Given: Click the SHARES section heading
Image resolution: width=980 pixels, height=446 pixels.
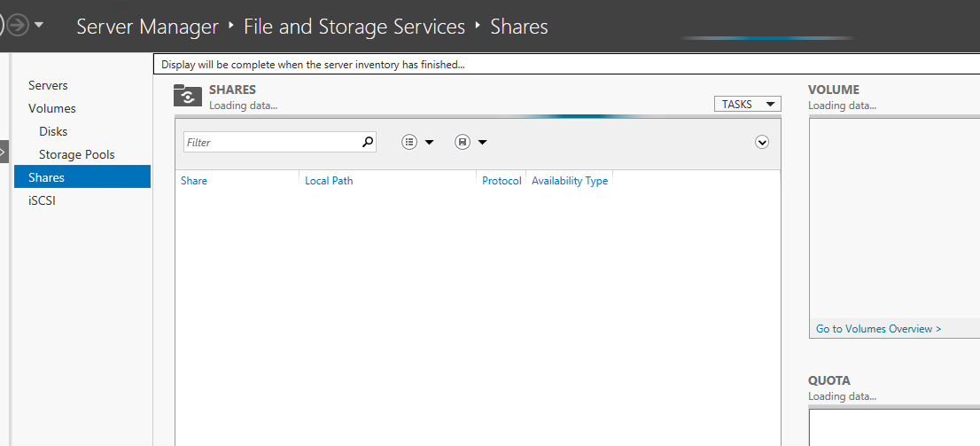Looking at the screenshot, I should click(232, 90).
